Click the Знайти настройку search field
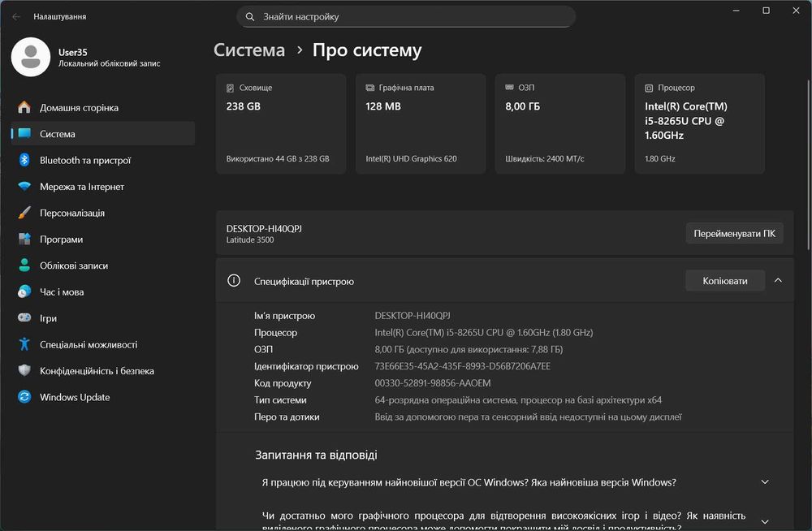Image resolution: width=812 pixels, height=531 pixels. coord(406,16)
